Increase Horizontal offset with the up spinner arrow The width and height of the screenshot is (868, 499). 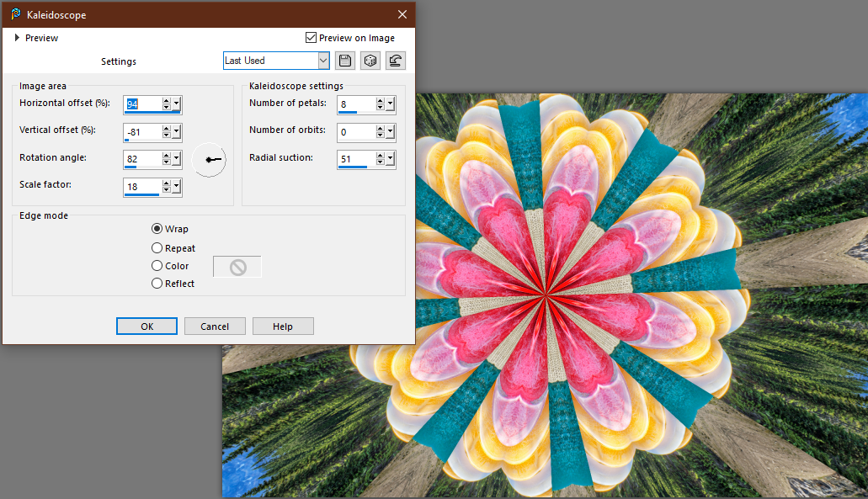(x=167, y=101)
